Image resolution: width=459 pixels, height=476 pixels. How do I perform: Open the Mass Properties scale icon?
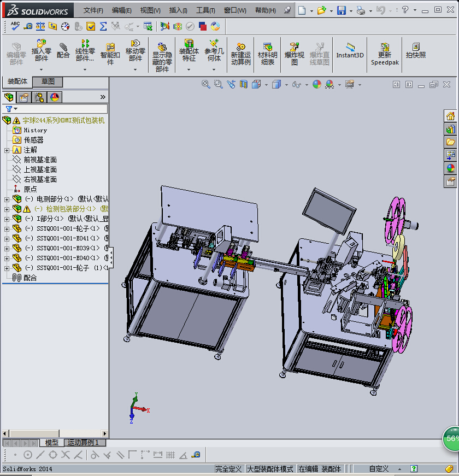coord(40,26)
